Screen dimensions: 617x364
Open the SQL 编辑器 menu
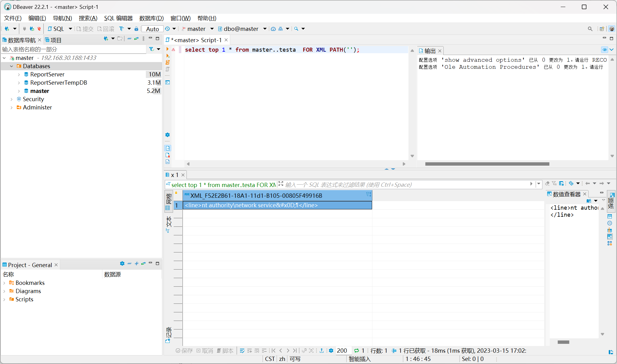click(118, 18)
